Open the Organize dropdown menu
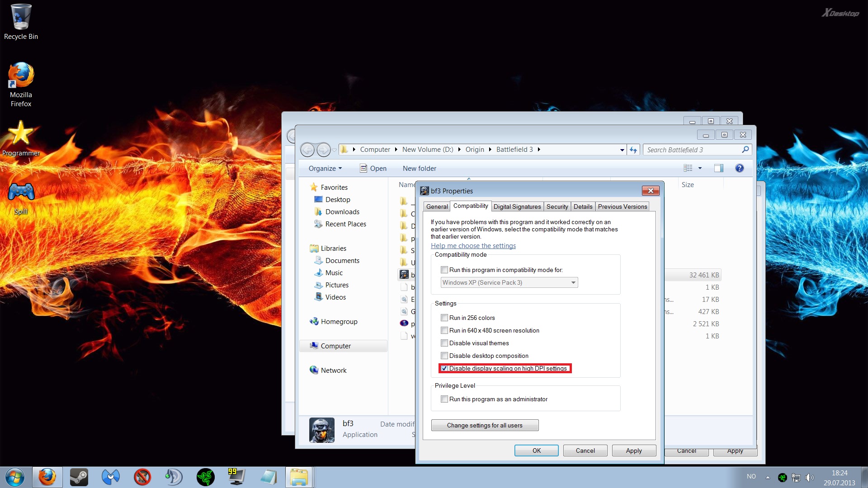Image resolution: width=868 pixels, height=488 pixels. (325, 168)
